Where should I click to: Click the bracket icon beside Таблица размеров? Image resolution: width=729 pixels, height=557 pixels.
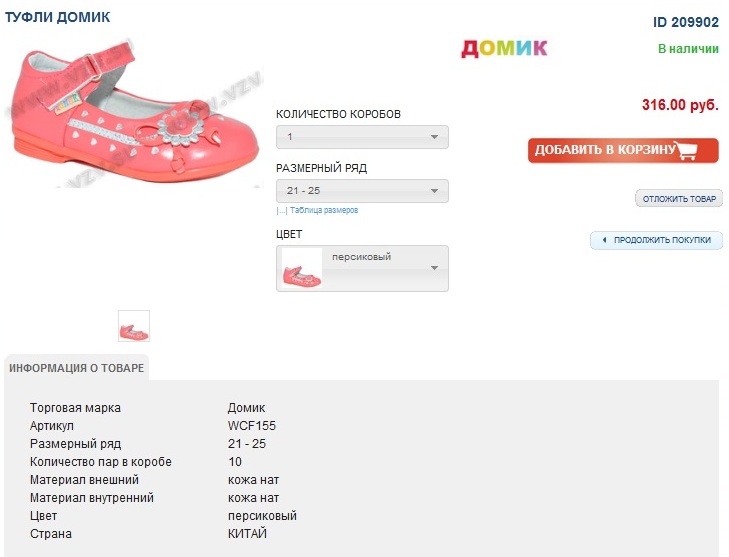281,211
